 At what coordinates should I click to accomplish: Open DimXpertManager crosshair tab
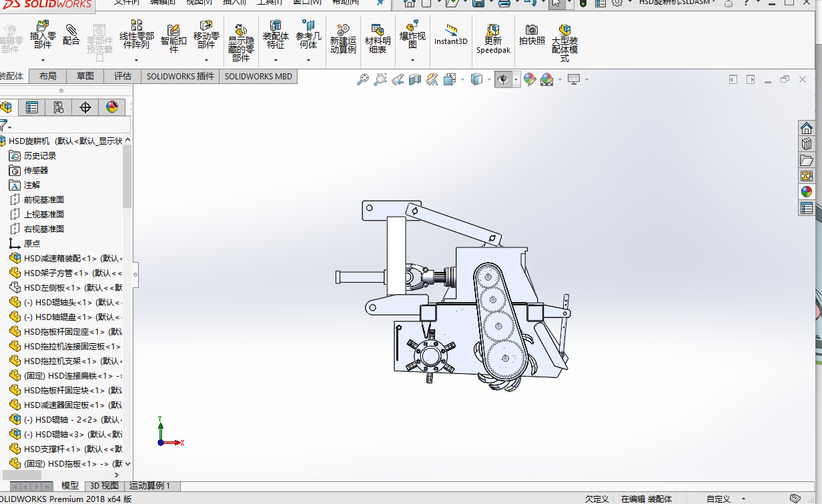(85, 107)
